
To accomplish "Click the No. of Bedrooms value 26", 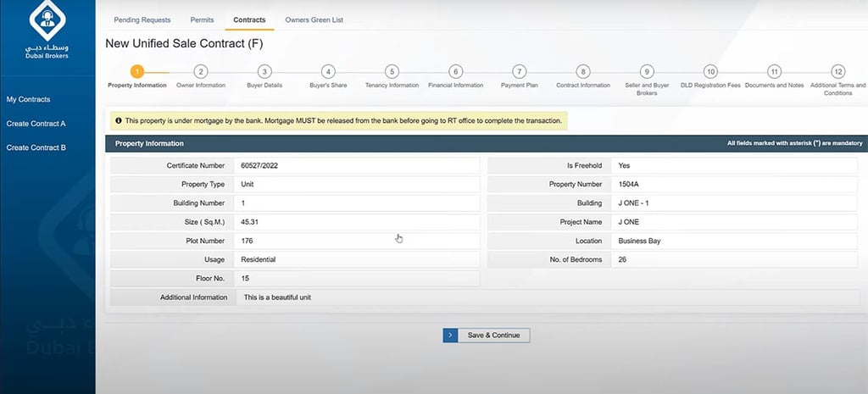I will pos(622,259).
